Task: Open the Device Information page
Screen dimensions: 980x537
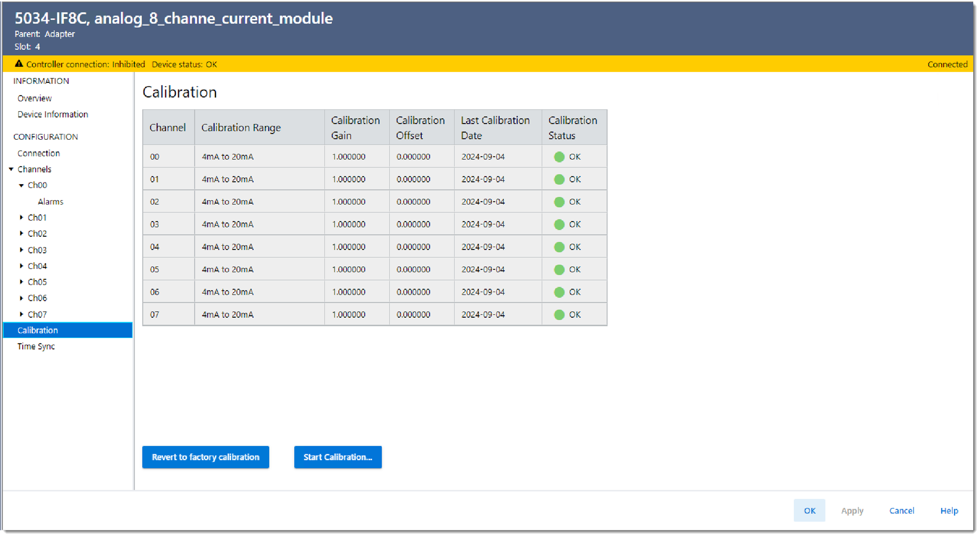Action: [53, 114]
